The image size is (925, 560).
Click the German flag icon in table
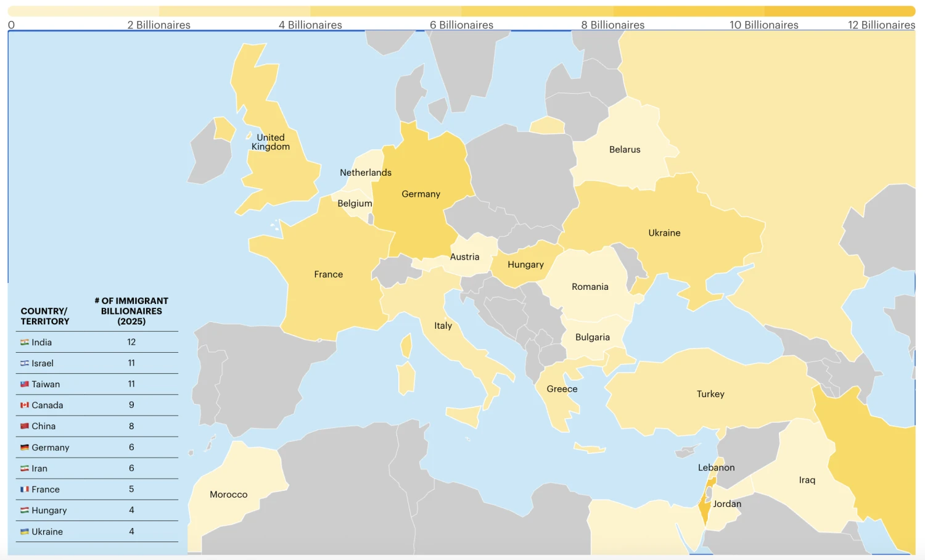tap(25, 448)
